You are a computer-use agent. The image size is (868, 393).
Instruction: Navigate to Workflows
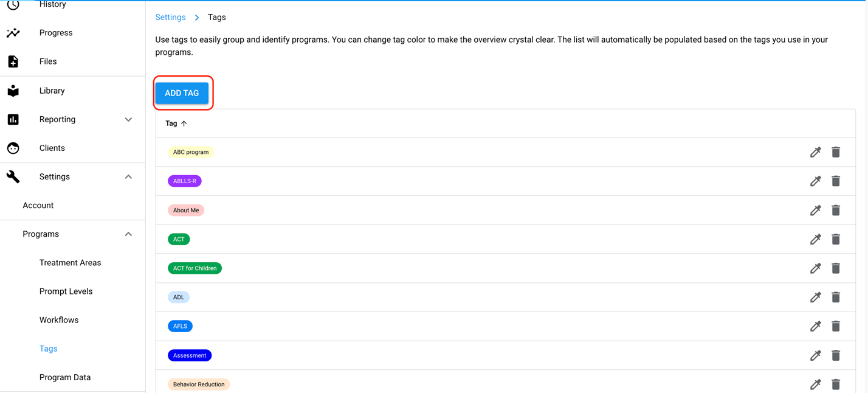(59, 320)
